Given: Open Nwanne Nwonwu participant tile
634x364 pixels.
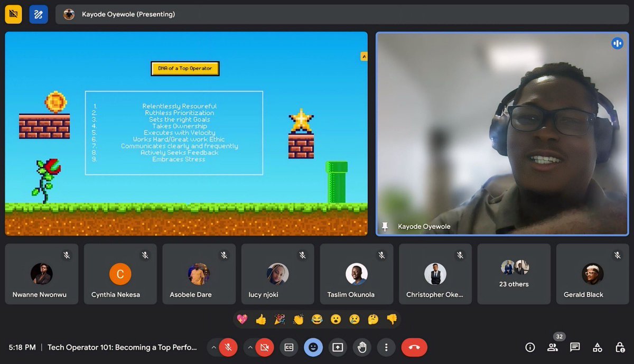Looking at the screenshot, I should coord(41,274).
